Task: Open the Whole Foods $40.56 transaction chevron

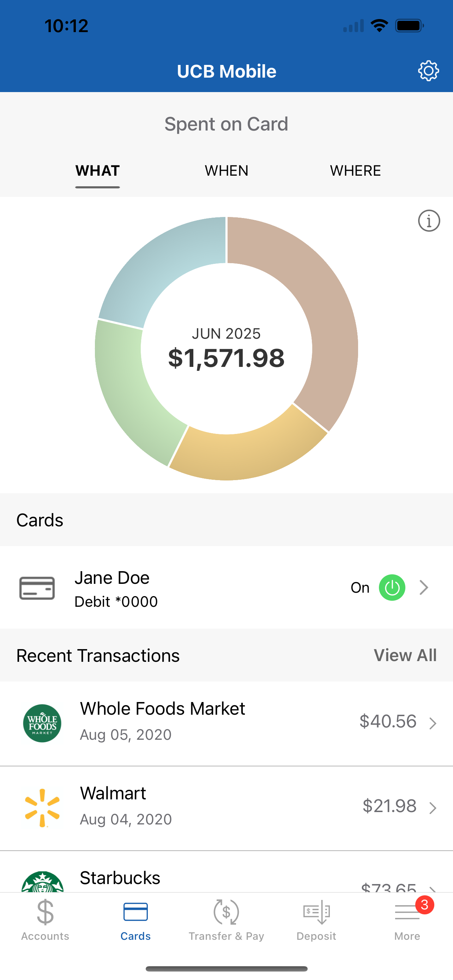Action: (x=433, y=723)
